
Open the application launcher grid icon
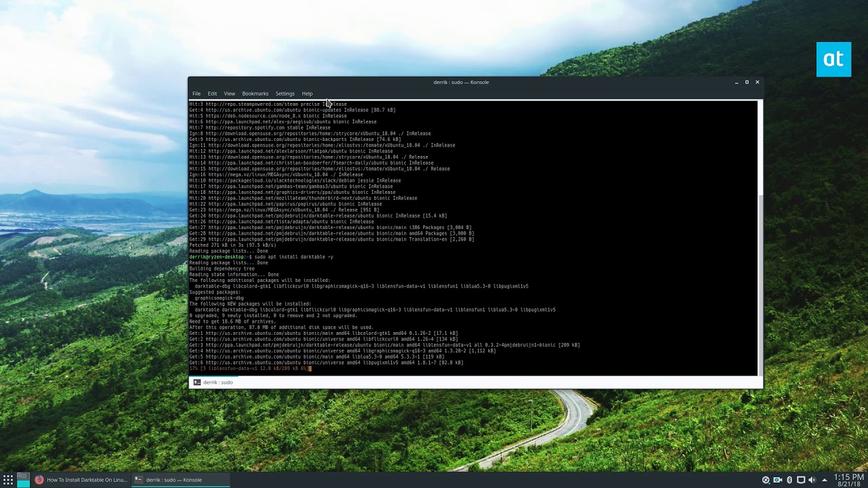tap(8, 480)
